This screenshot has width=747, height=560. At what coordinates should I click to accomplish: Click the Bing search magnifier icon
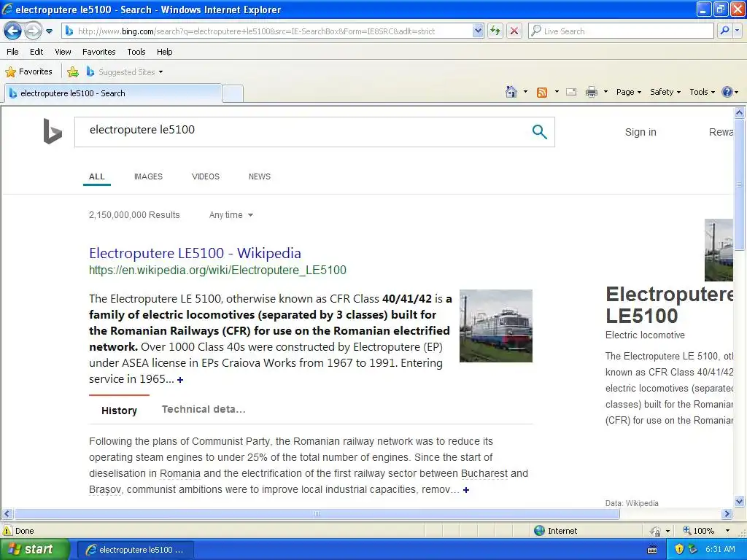pos(539,131)
